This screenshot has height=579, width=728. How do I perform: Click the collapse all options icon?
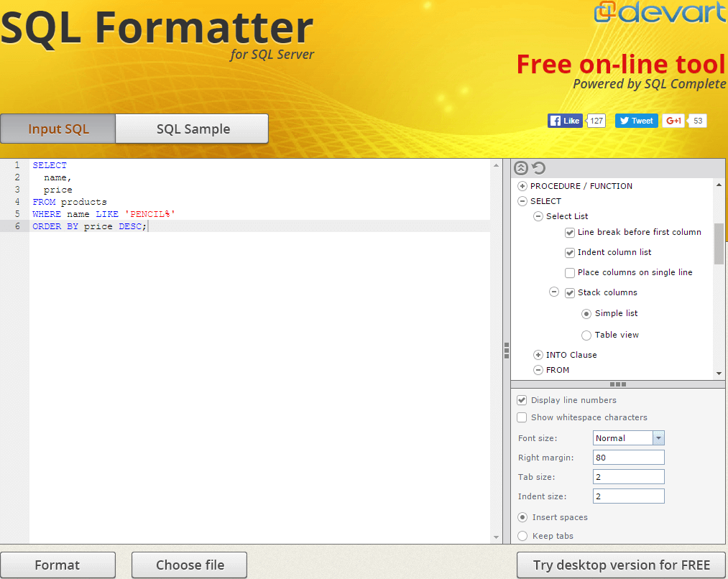click(x=521, y=168)
